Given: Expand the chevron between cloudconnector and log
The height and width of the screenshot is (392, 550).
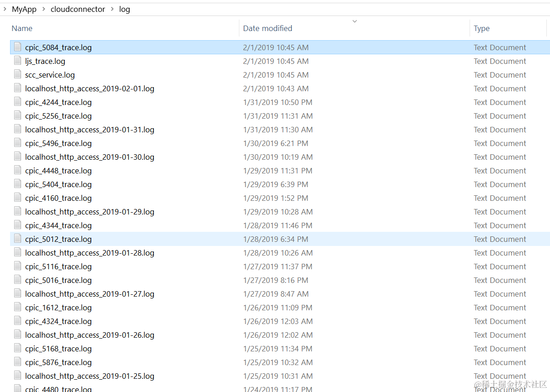Looking at the screenshot, I should tap(112, 9).
